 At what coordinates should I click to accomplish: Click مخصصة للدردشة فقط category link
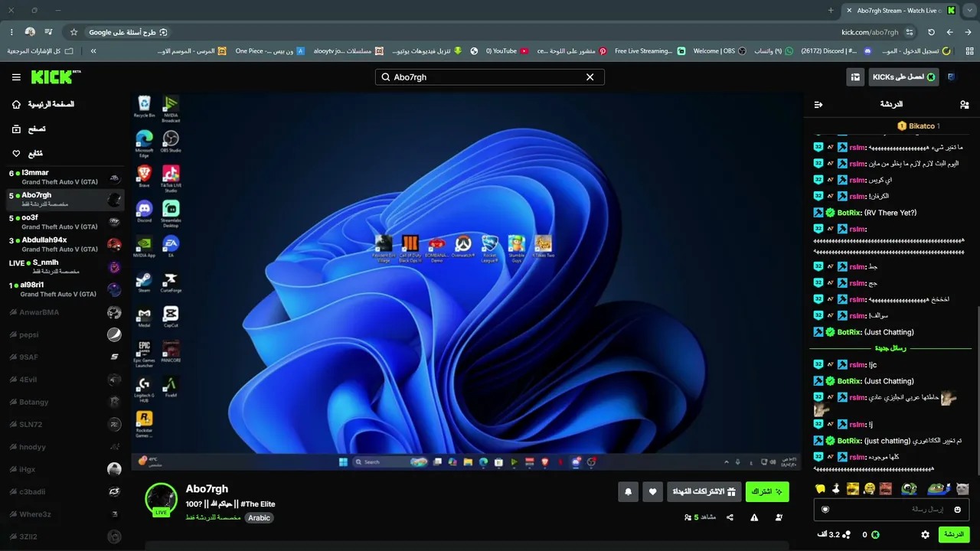[x=213, y=517]
